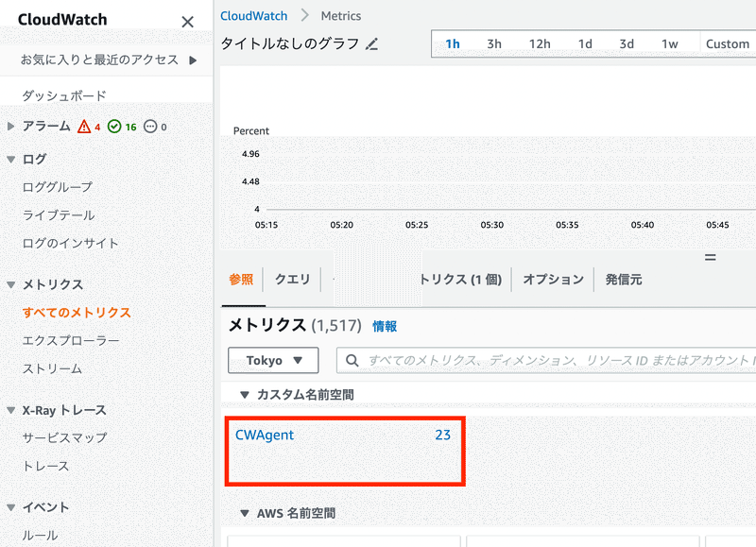This screenshot has width=756, height=547.
Task: Open the CloudWatch breadcrumb link
Action: click(253, 15)
